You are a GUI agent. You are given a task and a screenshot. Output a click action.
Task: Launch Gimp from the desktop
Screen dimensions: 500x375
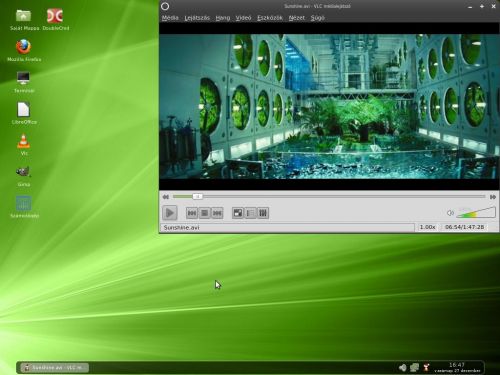pos(24,176)
